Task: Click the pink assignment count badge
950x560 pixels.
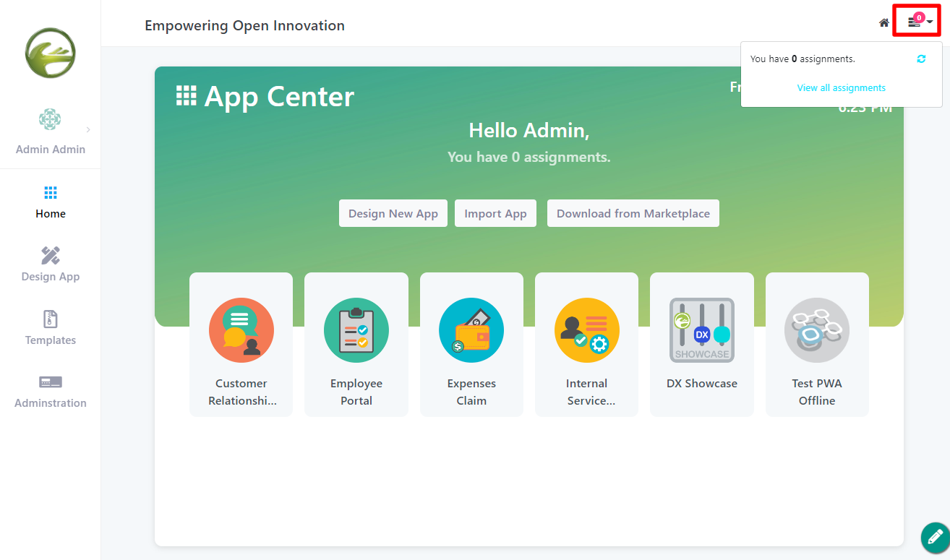Action: point(919,17)
